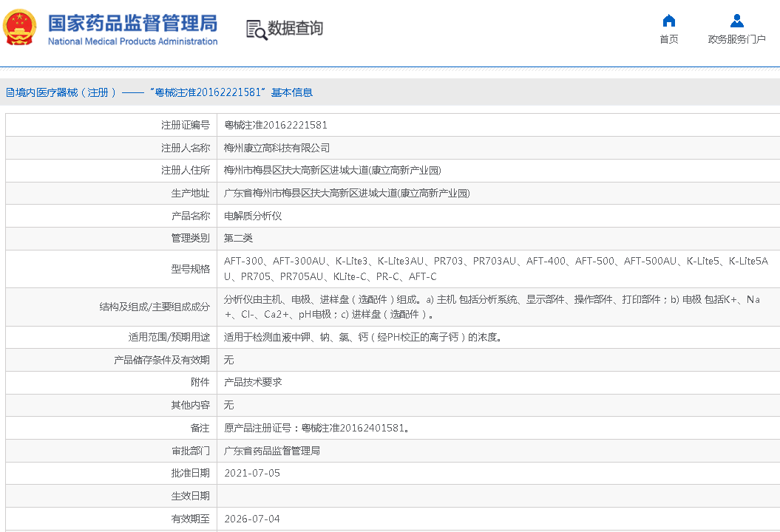
Task: Select product name 电解质分析仪
Action: 253,216
